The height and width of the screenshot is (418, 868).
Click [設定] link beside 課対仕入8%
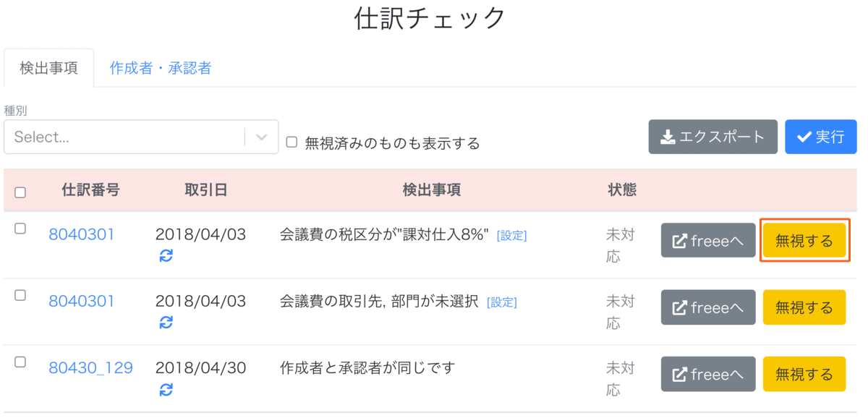click(x=511, y=236)
